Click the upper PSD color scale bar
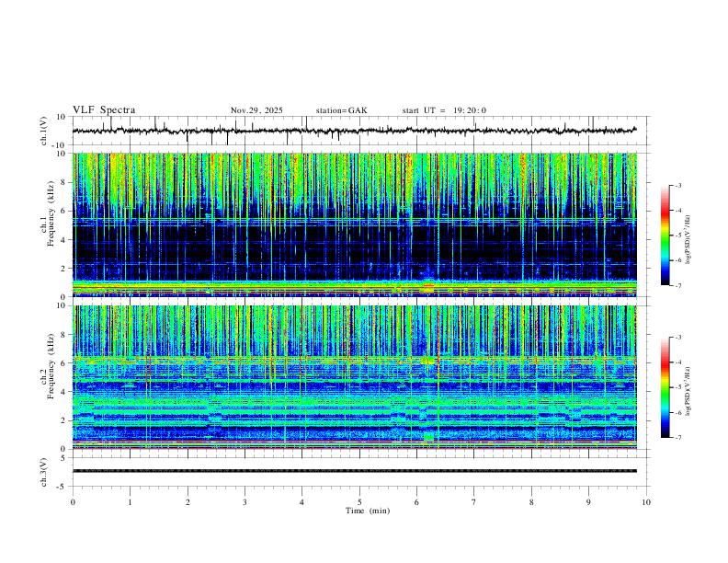Viewport: 728px width, 563px height. [x=665, y=236]
